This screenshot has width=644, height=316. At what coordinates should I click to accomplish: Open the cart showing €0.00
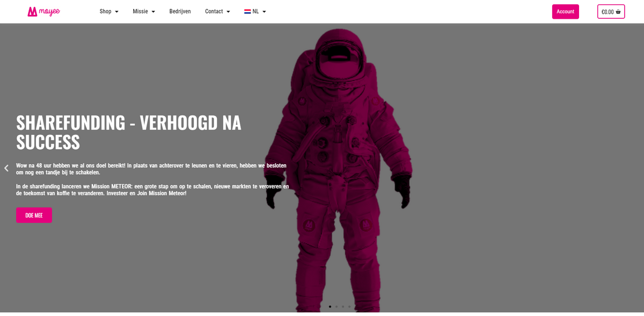coord(611,11)
